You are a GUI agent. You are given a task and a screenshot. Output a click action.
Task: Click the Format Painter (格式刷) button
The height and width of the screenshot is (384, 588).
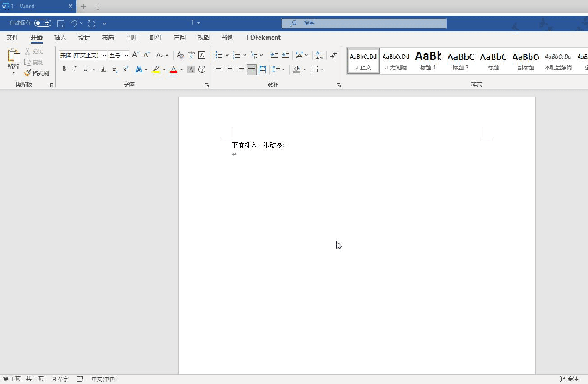[x=37, y=73]
